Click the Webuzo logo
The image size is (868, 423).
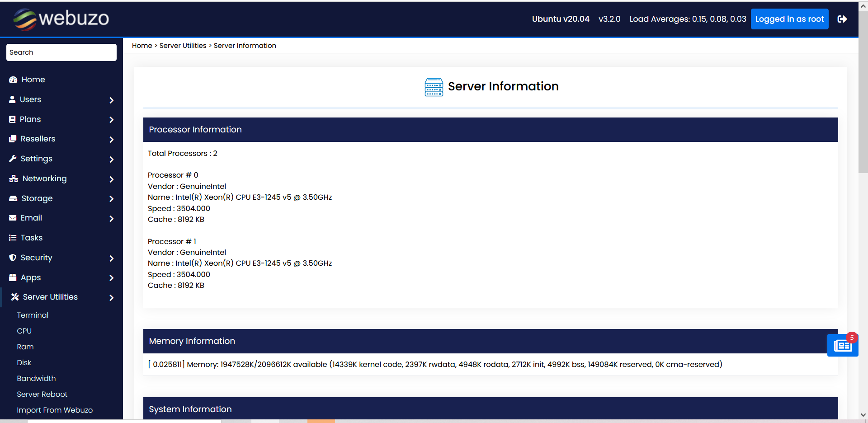(61, 19)
